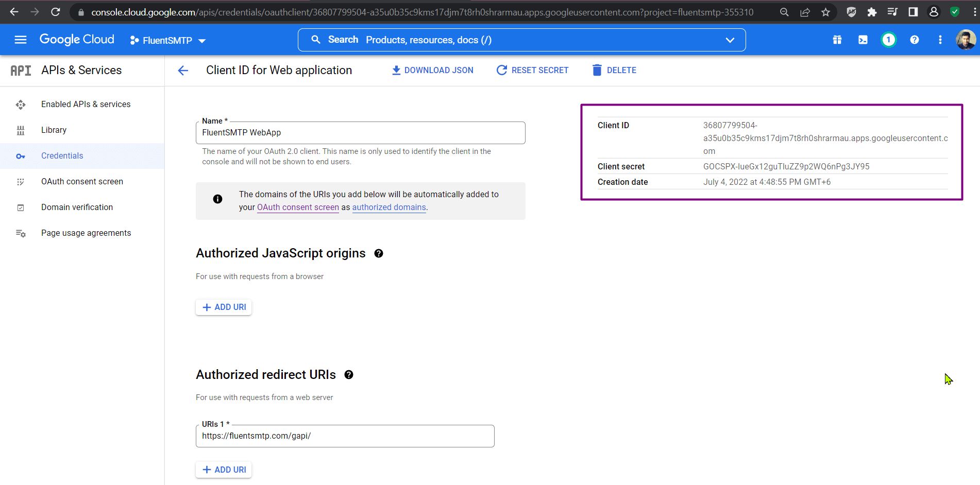
Task: Click the API icon beside APIs & Services
Action: point(21,71)
